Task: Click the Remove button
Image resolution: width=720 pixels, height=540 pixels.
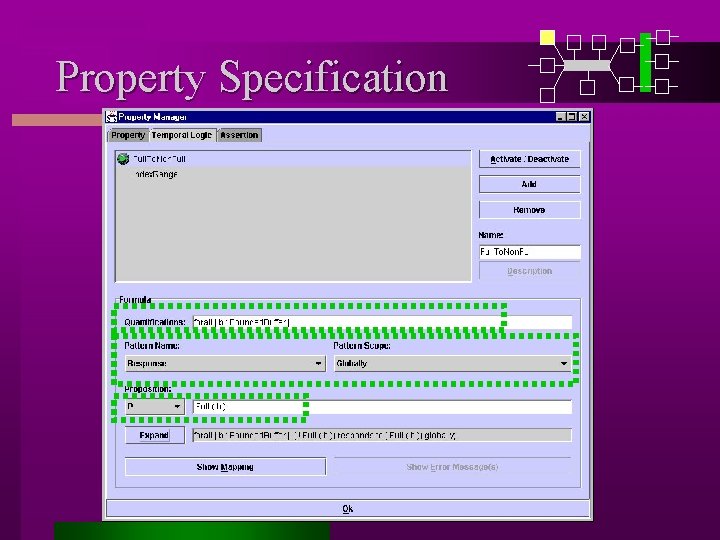Action: point(529,210)
